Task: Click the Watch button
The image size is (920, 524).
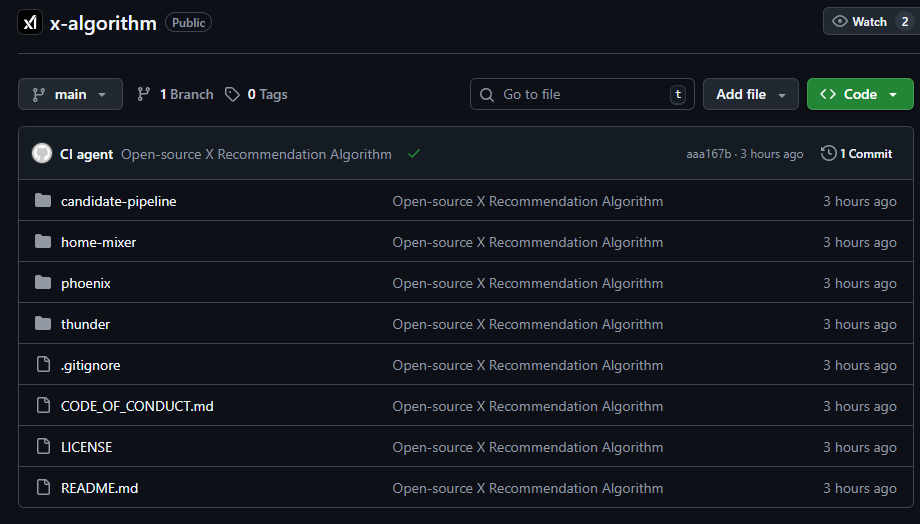Action: 871,22
